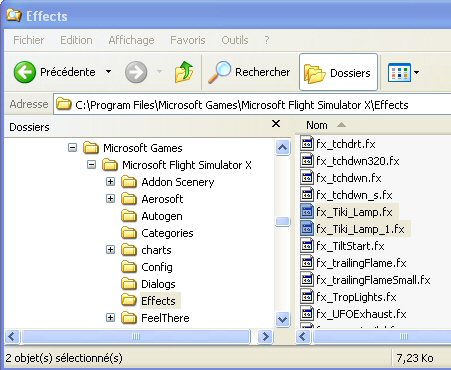Click the folder tree horizontal scrollbar thumb
The width and height of the screenshot is (451, 370).
136,336
